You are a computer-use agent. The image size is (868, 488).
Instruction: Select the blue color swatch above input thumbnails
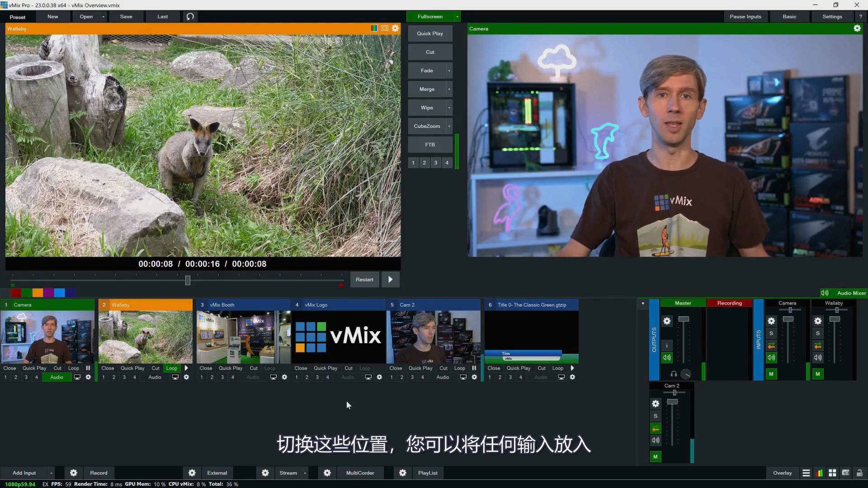(x=59, y=293)
